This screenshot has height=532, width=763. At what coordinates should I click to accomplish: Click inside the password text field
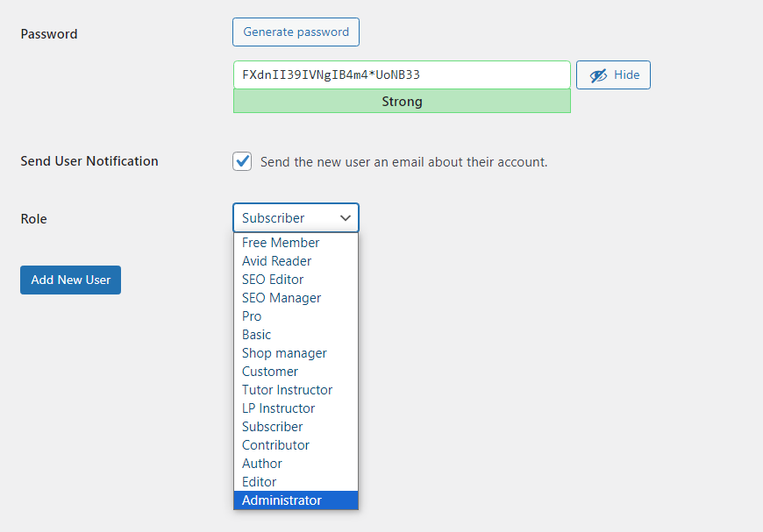point(402,74)
